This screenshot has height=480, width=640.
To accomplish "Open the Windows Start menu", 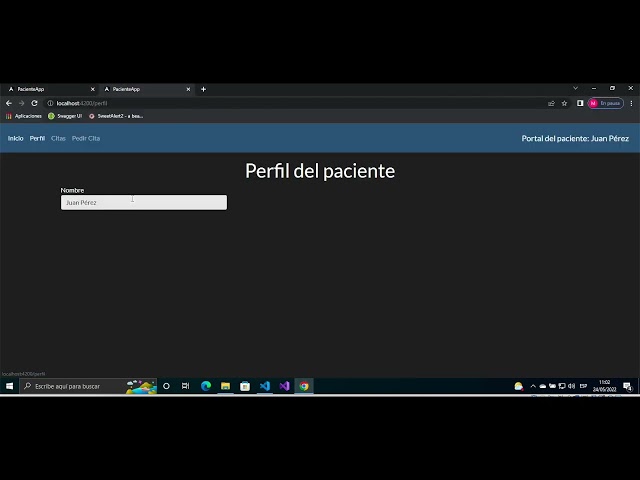I will point(9,386).
